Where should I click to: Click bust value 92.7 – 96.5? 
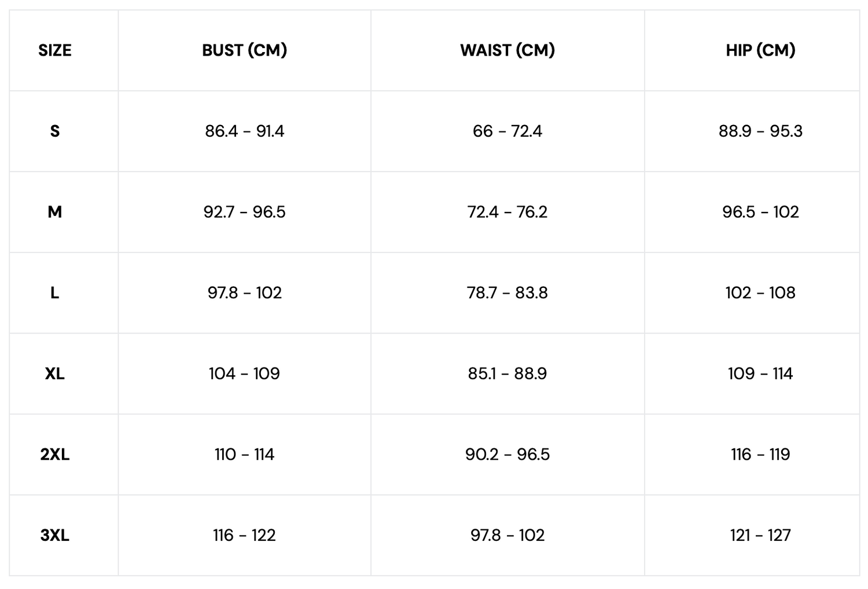(x=244, y=212)
